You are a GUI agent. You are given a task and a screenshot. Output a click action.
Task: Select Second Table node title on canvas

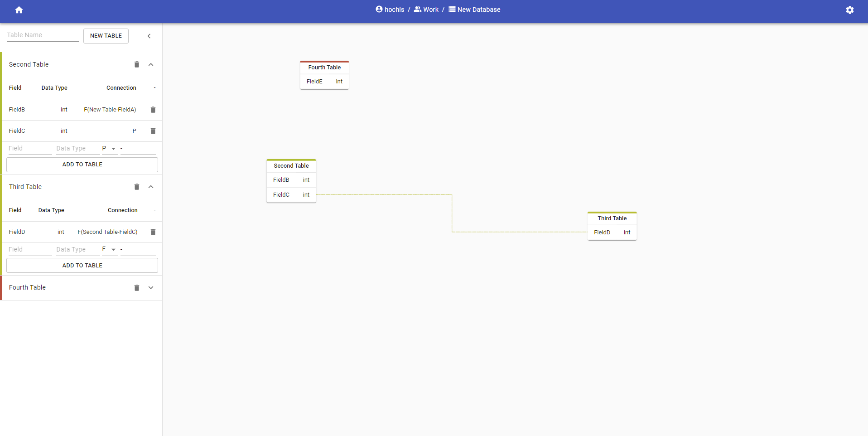click(291, 166)
